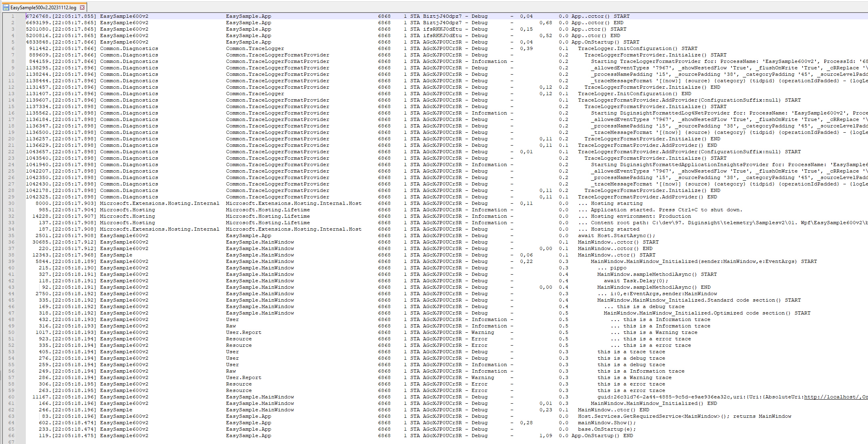Select the "Starting TraceLoggerFormatProvider" information line
868x444 pixels.
(666, 61)
